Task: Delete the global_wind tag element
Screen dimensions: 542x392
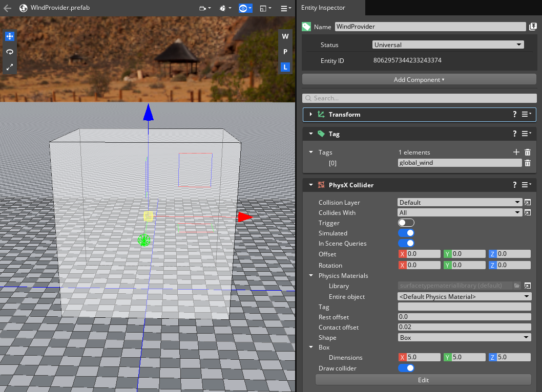Action: coord(528,163)
